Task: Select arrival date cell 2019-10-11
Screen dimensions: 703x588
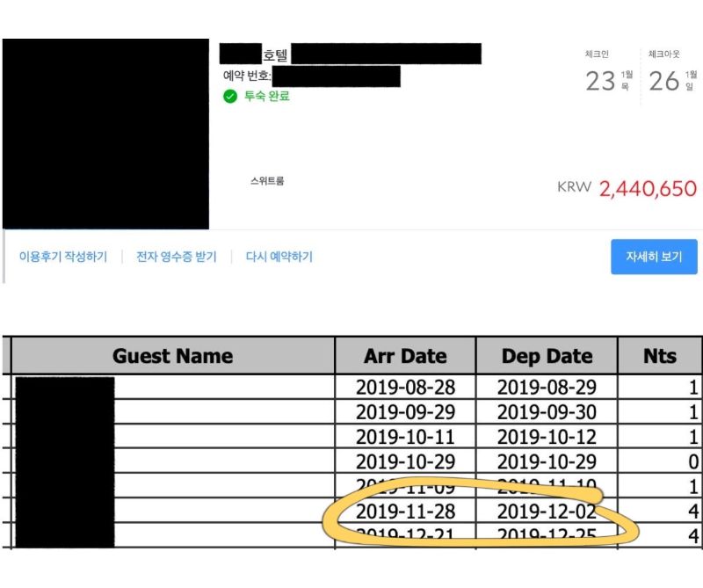Action: [405, 437]
